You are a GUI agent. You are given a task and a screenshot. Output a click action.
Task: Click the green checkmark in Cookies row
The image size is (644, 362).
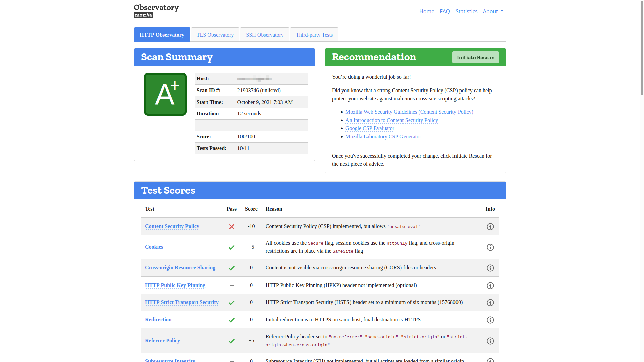pos(232,247)
